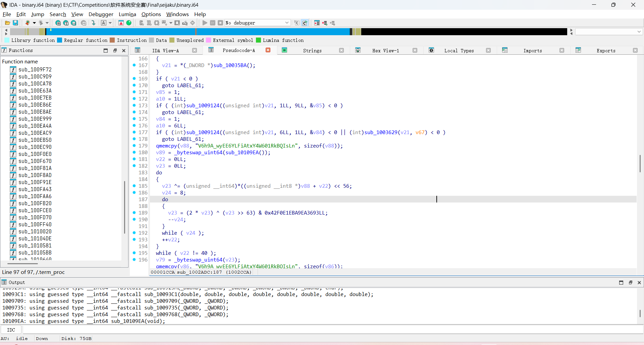
Task: Select function sub_100F670 in list
Action: click(35, 161)
